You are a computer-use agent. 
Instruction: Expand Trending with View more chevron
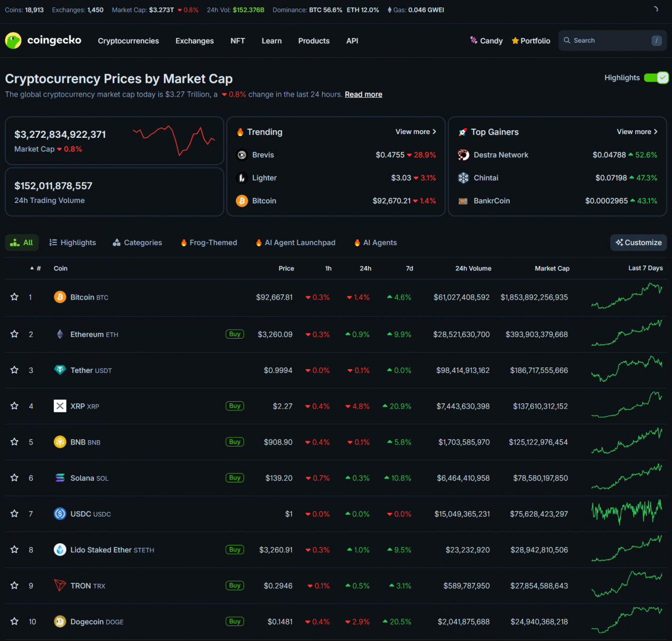click(x=416, y=132)
